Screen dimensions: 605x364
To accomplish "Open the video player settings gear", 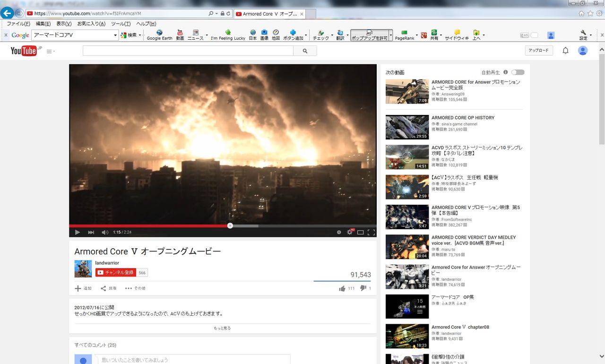I will coord(350,232).
